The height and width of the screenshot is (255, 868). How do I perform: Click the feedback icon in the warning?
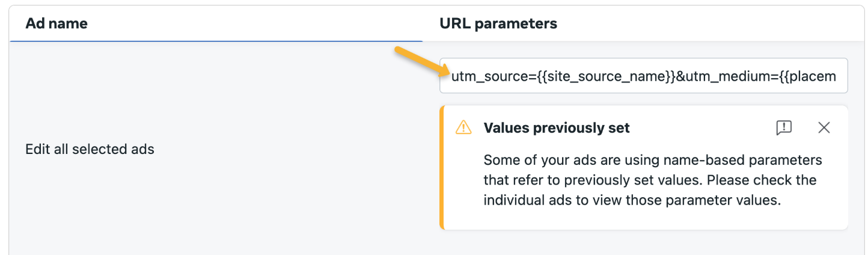point(783,127)
